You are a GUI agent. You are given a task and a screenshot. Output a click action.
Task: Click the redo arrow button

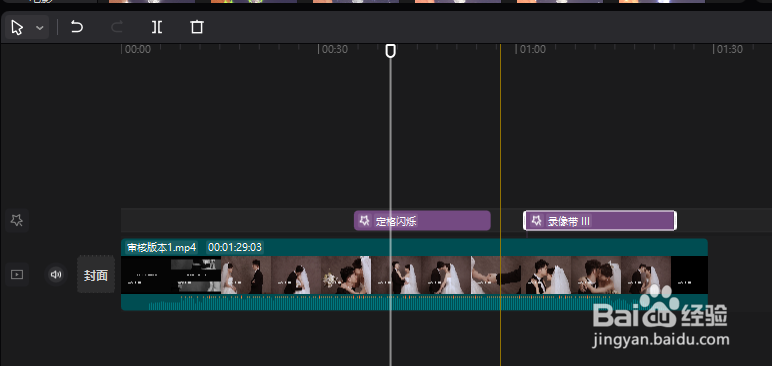[117, 27]
